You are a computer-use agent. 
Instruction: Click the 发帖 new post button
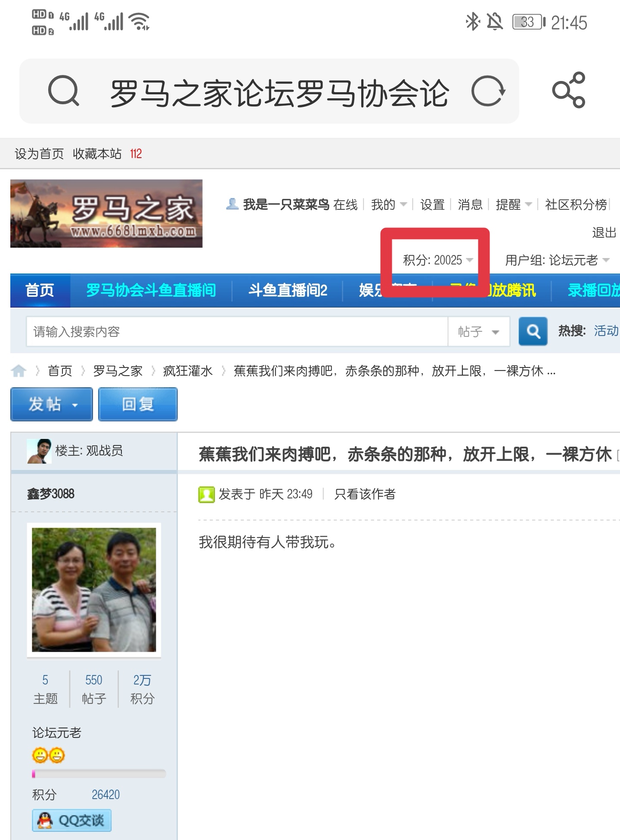pyautogui.click(x=52, y=404)
